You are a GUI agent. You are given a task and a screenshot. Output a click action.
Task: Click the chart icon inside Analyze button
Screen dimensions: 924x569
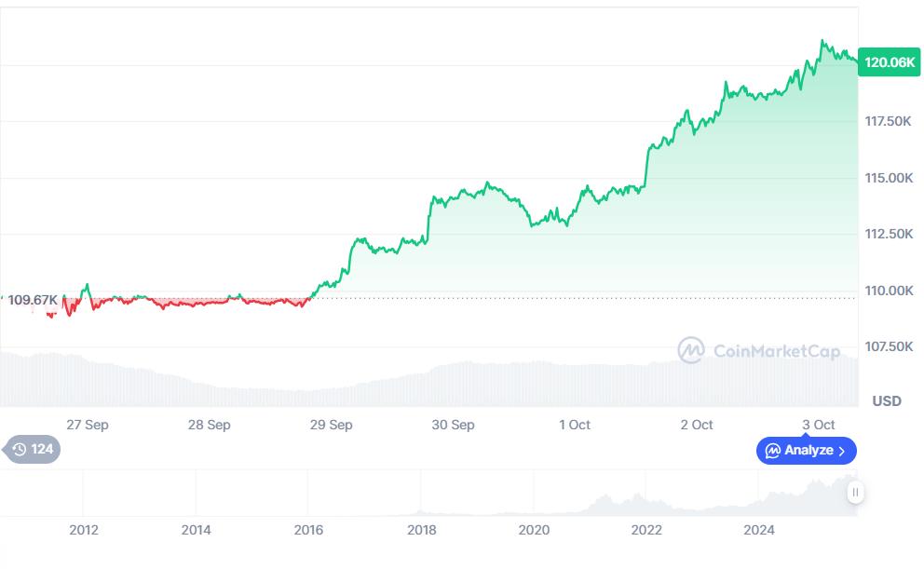click(x=772, y=451)
